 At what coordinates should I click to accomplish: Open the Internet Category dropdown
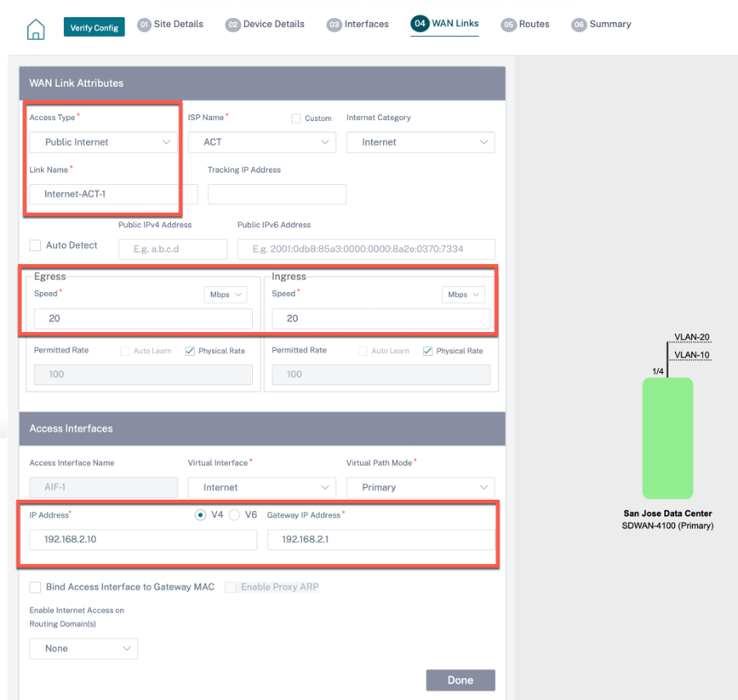(421, 142)
